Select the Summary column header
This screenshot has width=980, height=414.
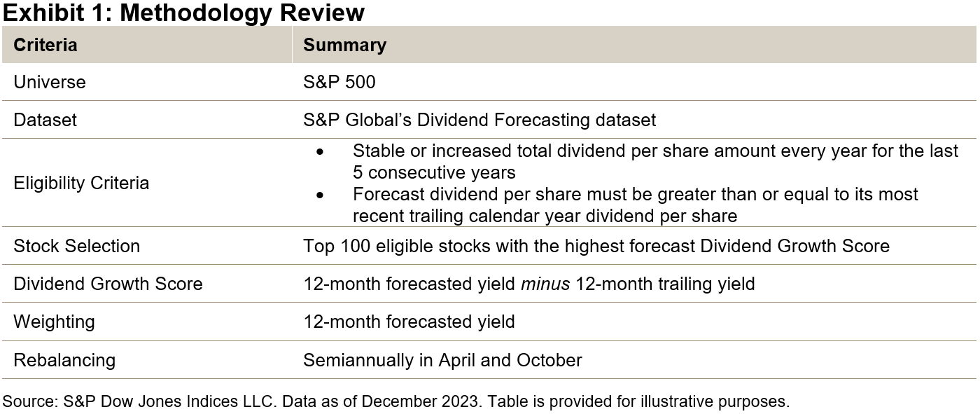click(x=344, y=45)
